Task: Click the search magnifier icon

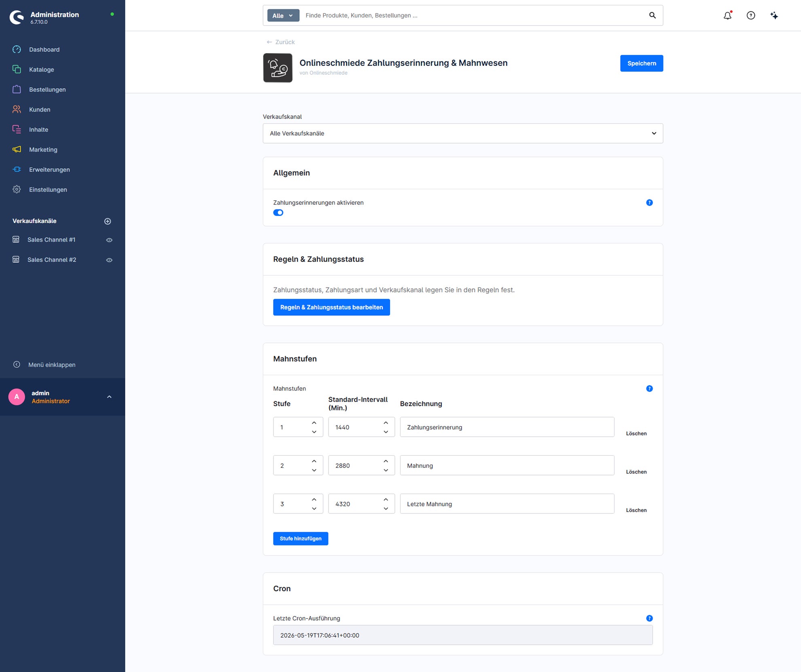Action: pyautogui.click(x=653, y=15)
